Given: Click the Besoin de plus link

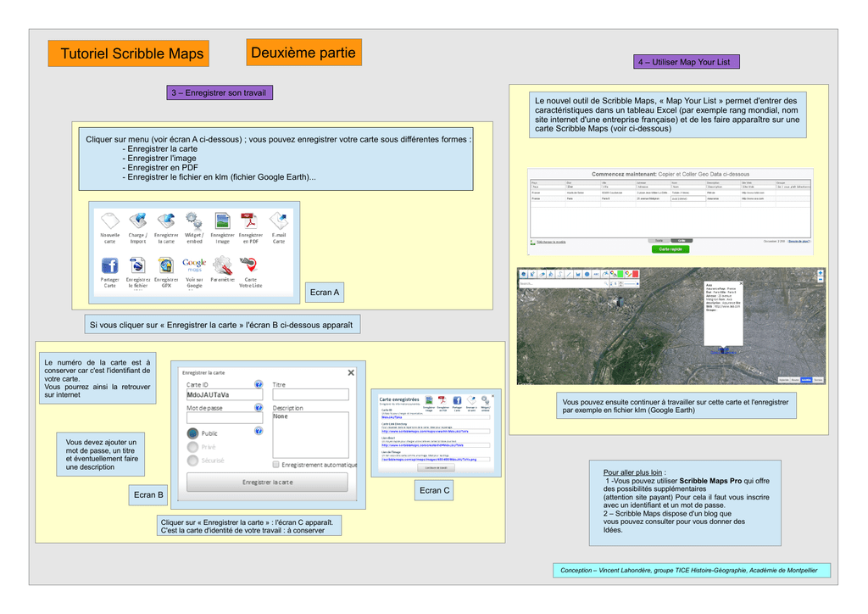Looking at the screenshot, I should click(798, 242).
